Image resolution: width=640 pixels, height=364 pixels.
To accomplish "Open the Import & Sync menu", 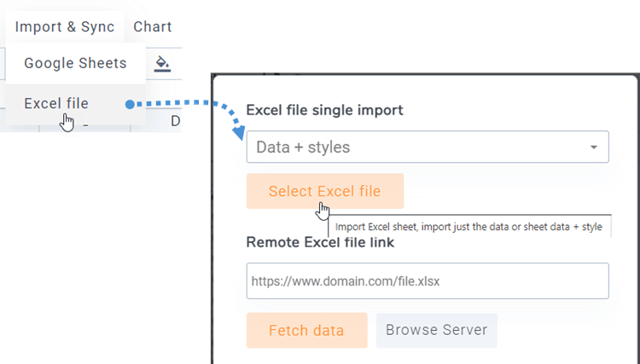I will pyautogui.click(x=65, y=27).
